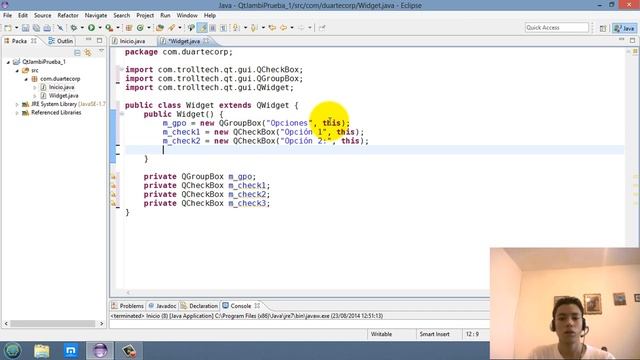Open File Explorer from the taskbar
The height and width of the screenshot is (360, 640).
[42, 351]
